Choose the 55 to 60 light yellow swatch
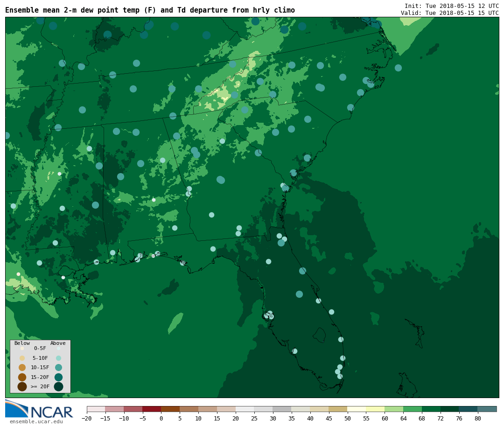Viewport: 504px width, 427px height. pos(376,409)
